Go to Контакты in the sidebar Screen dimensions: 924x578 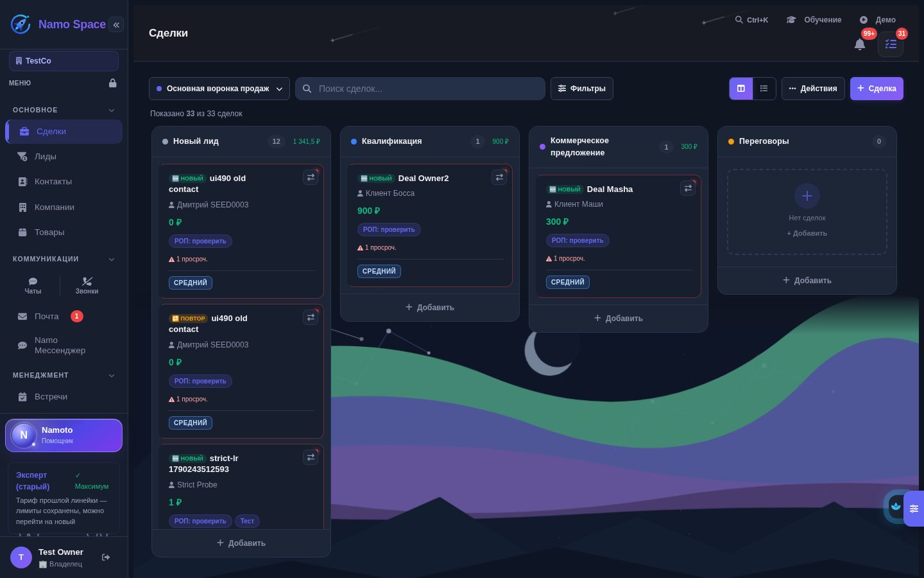(x=64, y=182)
